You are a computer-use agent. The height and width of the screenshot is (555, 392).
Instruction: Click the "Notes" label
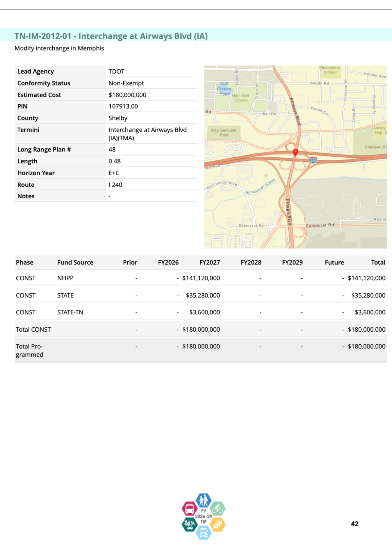tap(26, 196)
